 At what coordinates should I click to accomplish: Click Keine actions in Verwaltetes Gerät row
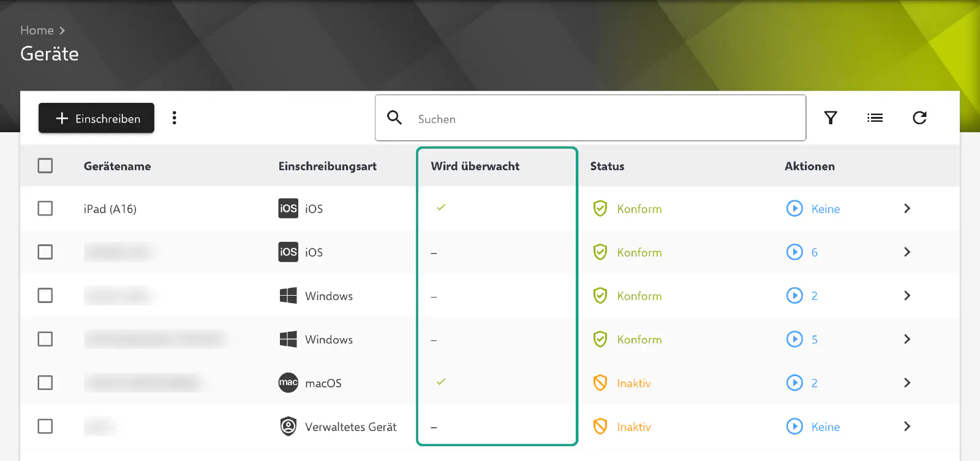[826, 426]
